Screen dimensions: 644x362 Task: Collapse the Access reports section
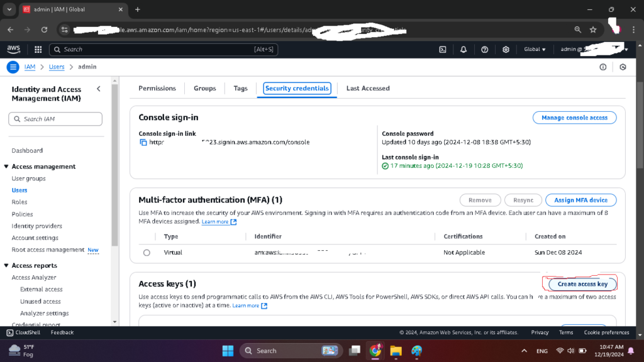pyautogui.click(x=6, y=266)
